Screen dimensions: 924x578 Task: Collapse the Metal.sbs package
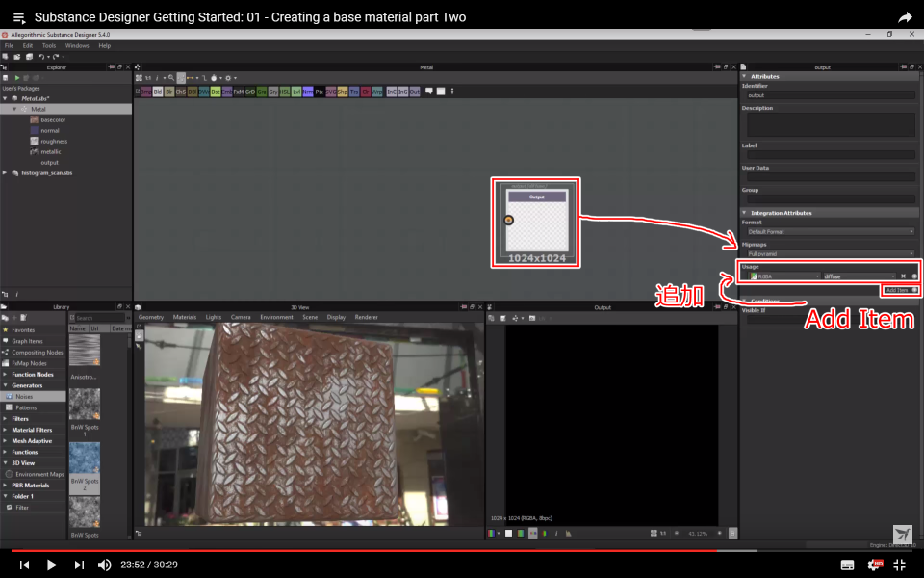click(x=6, y=98)
